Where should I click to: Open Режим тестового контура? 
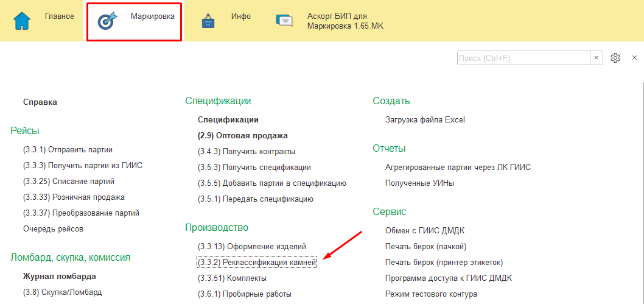[x=431, y=294]
